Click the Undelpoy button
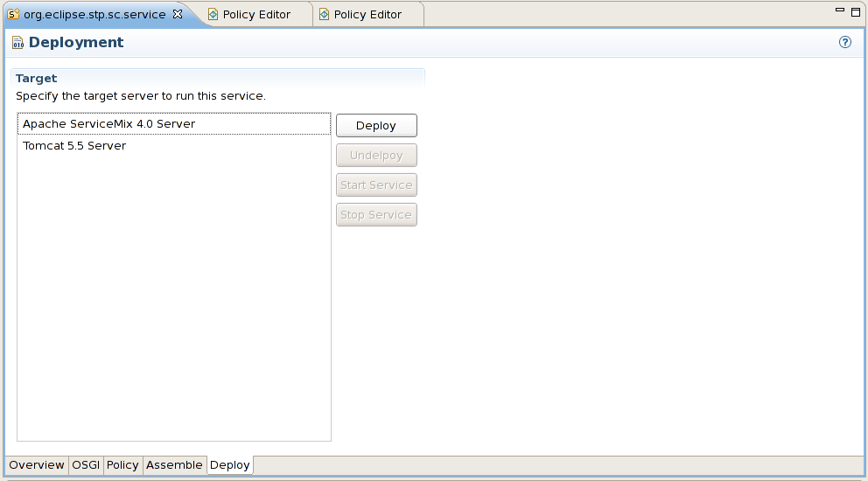This screenshot has width=868, height=481. [376, 156]
